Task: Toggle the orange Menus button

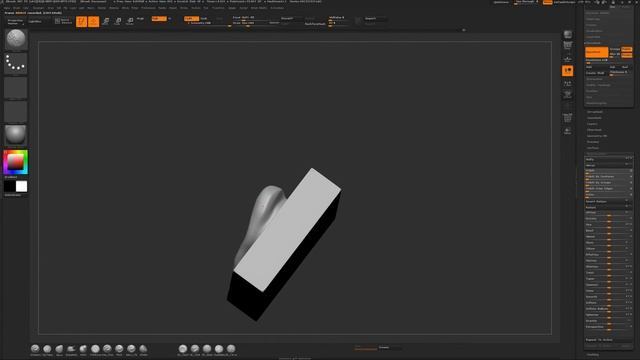Action: click(x=547, y=2)
